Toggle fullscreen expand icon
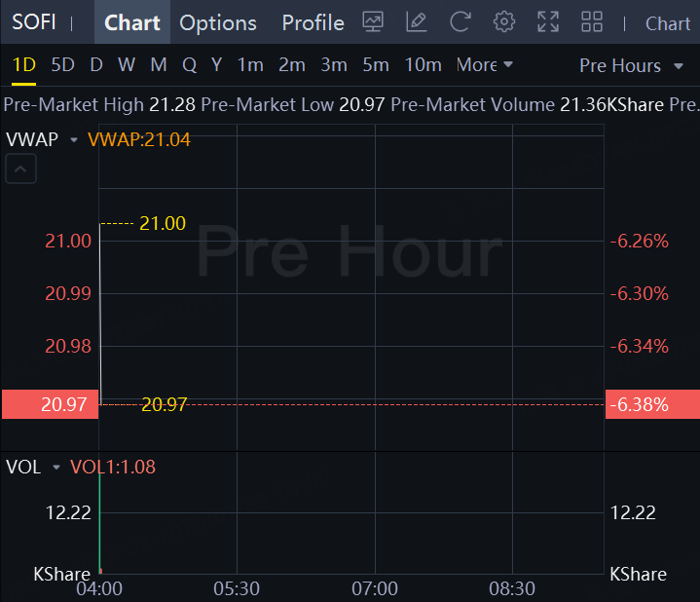The height and width of the screenshot is (602, 700). (548, 21)
